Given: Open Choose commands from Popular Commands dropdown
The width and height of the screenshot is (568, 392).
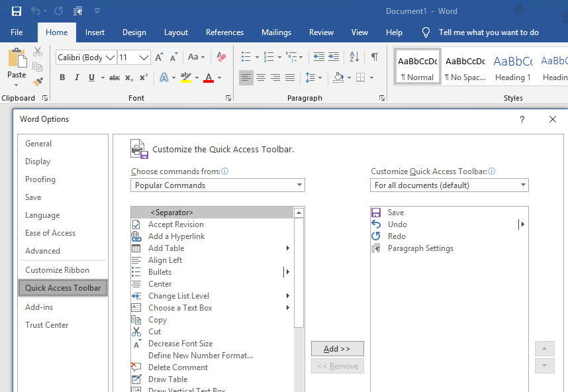Looking at the screenshot, I should point(217,185).
